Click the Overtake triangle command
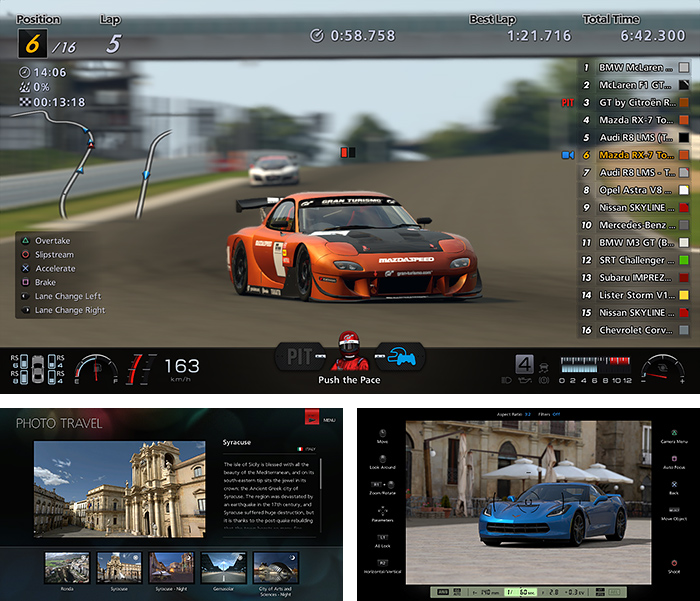 (x=46, y=241)
